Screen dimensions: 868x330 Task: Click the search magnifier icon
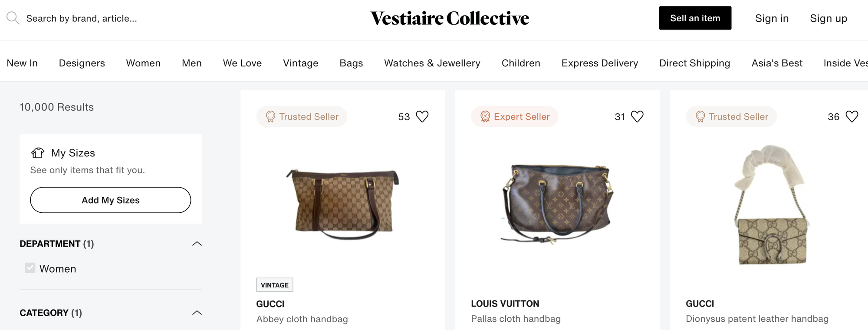click(x=13, y=18)
